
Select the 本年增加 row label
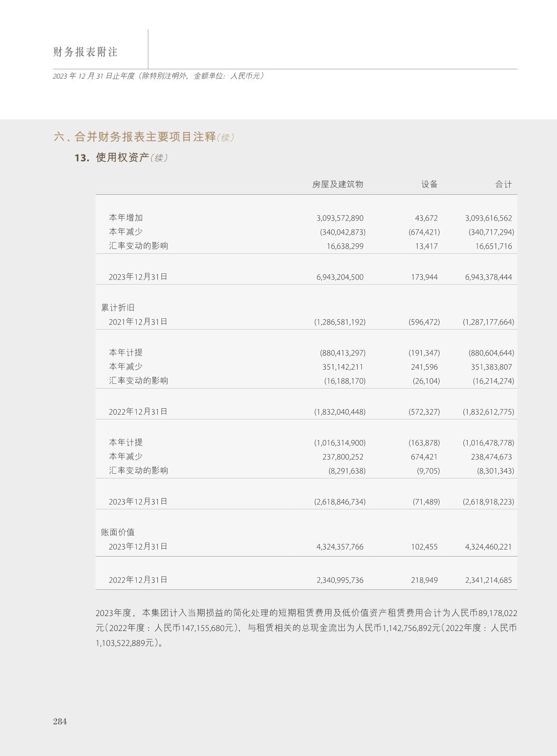126,218
